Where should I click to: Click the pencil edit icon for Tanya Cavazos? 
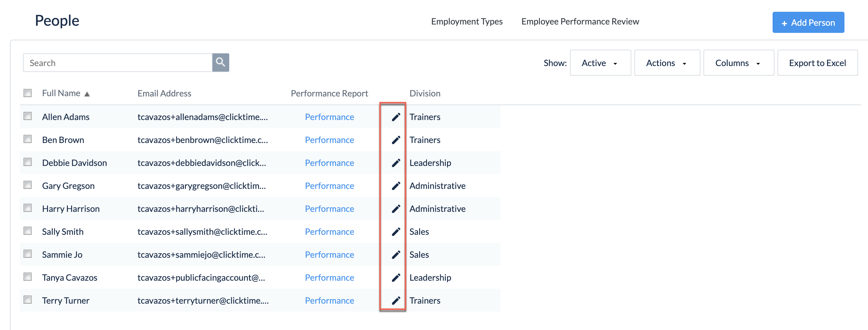tap(396, 278)
